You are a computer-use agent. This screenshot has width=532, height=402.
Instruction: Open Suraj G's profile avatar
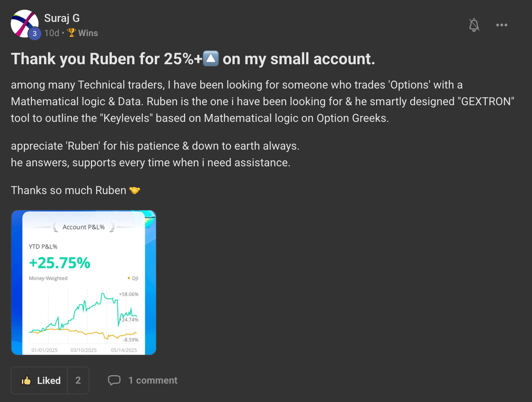click(x=24, y=24)
